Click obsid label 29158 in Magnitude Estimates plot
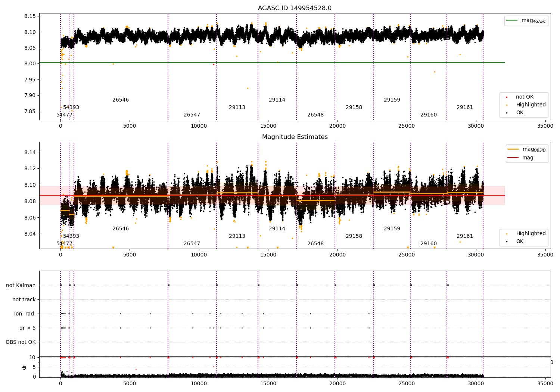Screen dimensions: 560x392 point(354,236)
